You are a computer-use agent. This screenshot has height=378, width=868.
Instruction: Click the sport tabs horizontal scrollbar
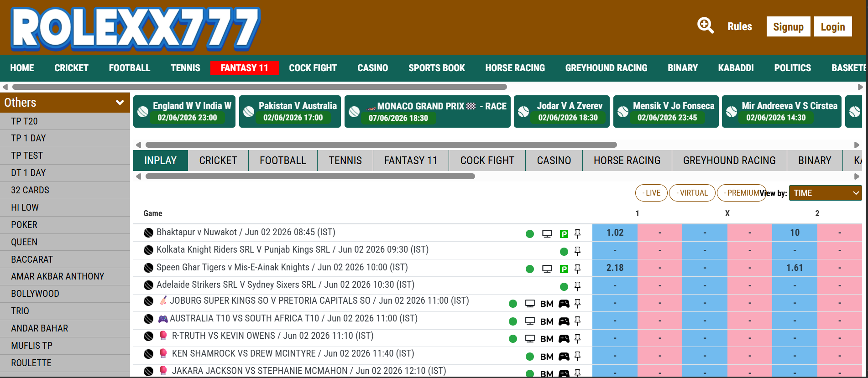(310, 176)
